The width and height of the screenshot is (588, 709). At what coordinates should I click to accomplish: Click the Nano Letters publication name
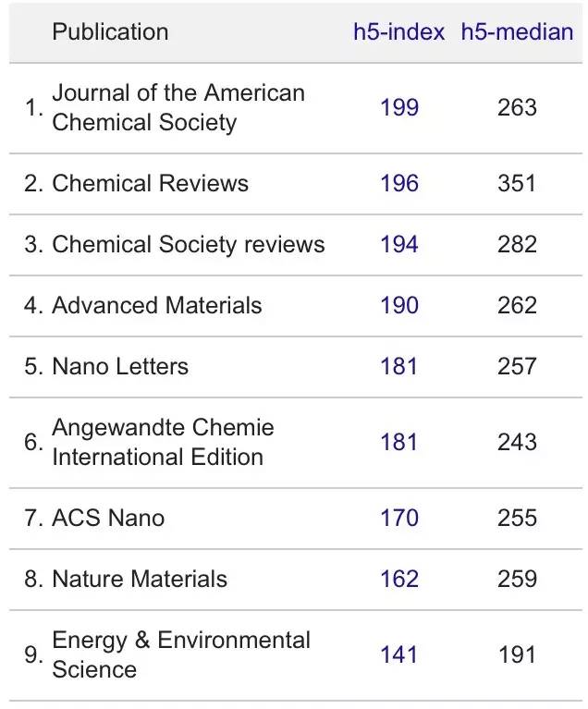click(x=120, y=367)
